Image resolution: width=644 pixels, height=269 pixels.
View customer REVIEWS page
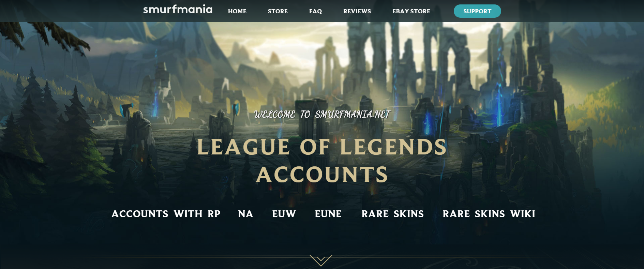[x=357, y=11]
